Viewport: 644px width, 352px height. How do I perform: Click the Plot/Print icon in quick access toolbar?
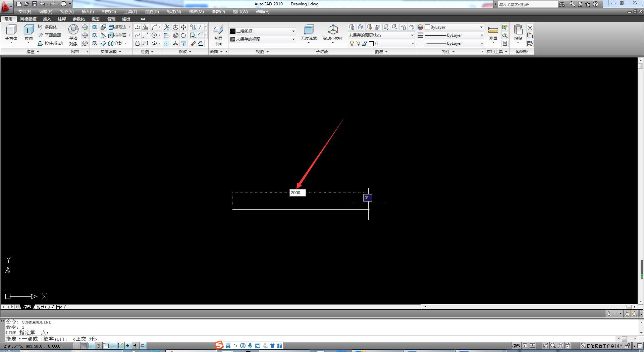coord(64,4)
